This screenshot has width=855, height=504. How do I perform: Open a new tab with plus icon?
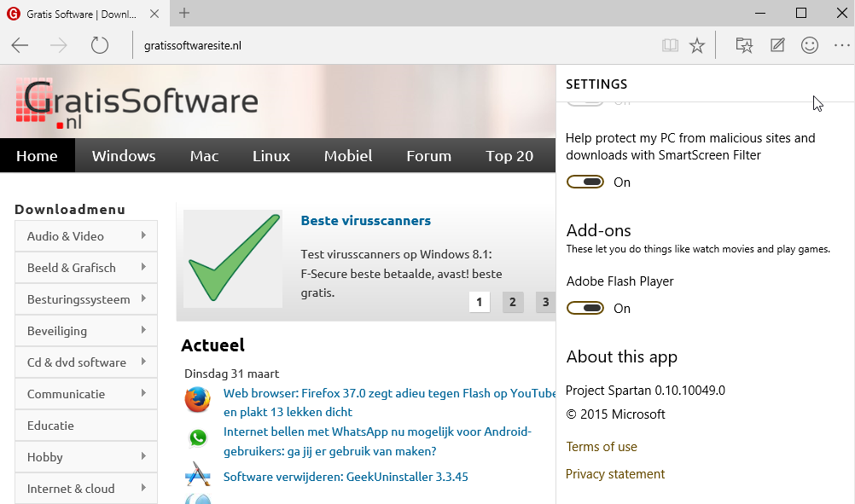(x=184, y=13)
